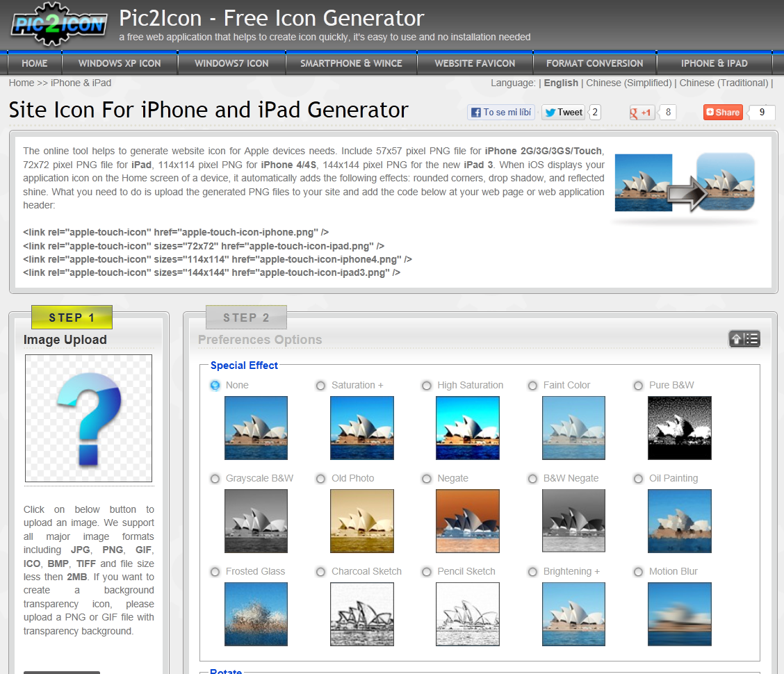This screenshot has width=784, height=674.
Task: Click the Faint Color preview thumbnail
Action: [x=573, y=428]
